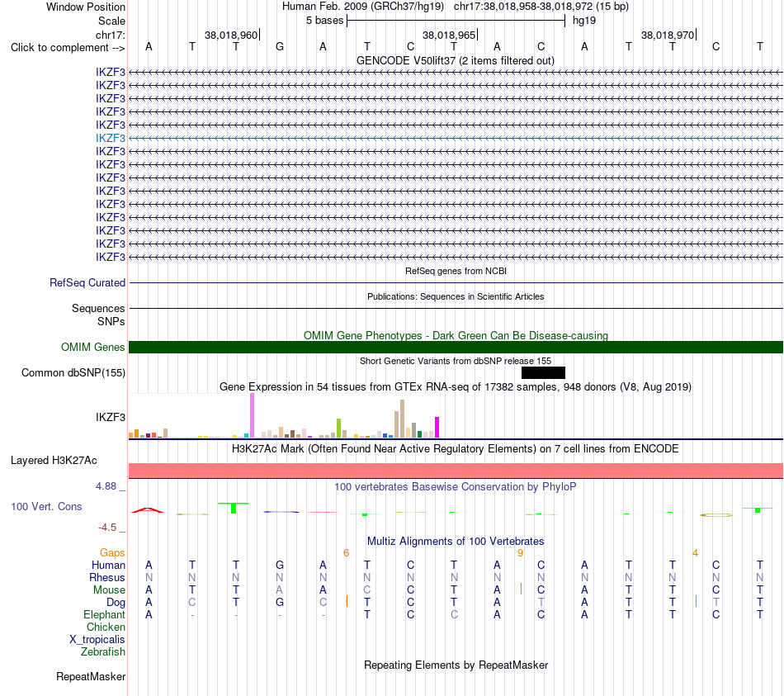Open the RefSeq Curated track label
The height and width of the screenshot is (696, 784).
pyautogui.click(x=87, y=282)
